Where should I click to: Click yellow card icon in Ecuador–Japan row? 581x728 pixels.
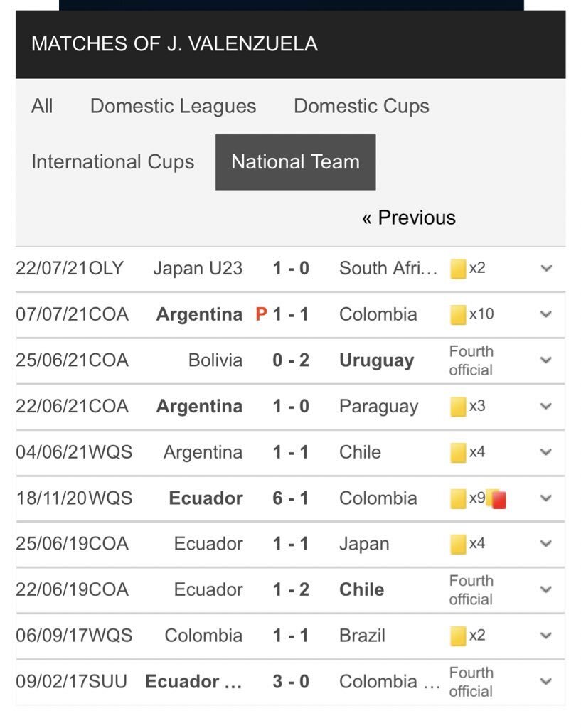point(458,544)
